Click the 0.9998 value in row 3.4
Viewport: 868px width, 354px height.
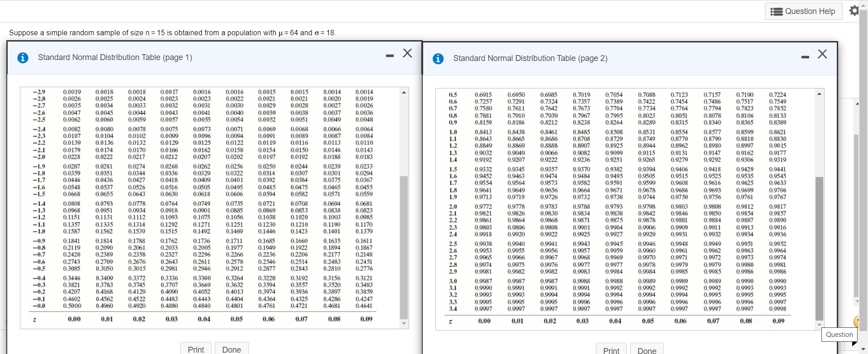pyautogui.click(x=778, y=309)
